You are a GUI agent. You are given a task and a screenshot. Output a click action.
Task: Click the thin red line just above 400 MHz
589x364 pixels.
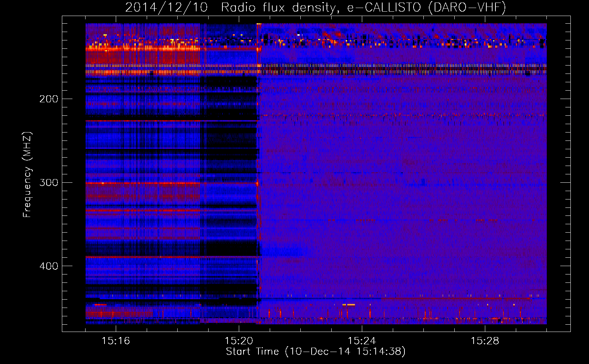[x=171, y=257]
